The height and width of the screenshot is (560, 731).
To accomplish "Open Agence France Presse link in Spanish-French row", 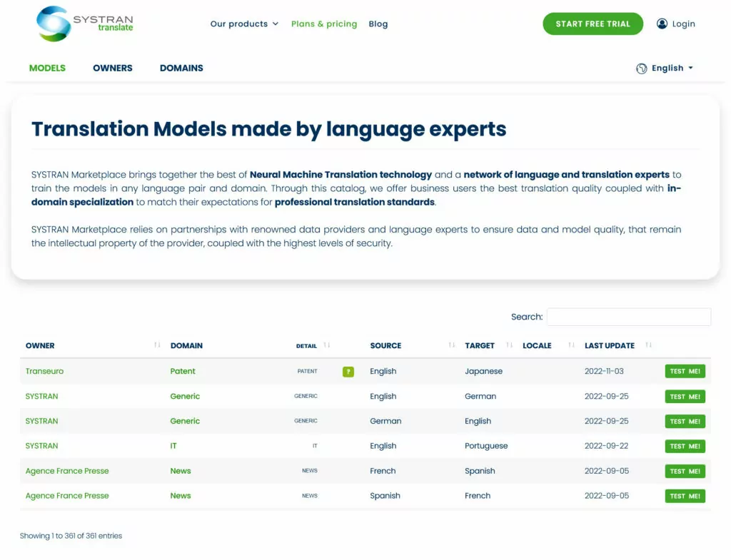I will [x=67, y=496].
